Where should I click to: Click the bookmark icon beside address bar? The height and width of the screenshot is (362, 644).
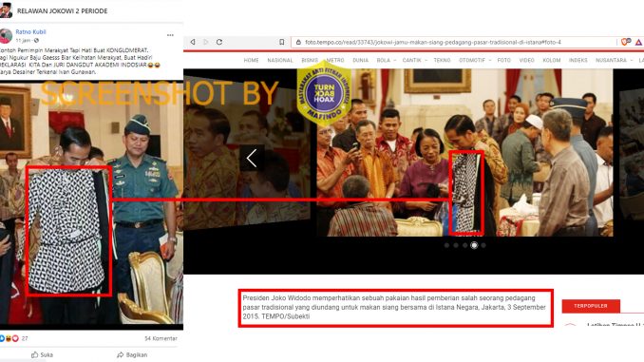[x=282, y=42]
